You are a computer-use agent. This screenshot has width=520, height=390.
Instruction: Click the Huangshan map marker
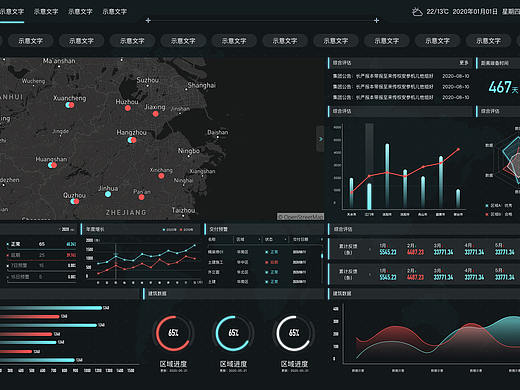[x=52, y=165]
